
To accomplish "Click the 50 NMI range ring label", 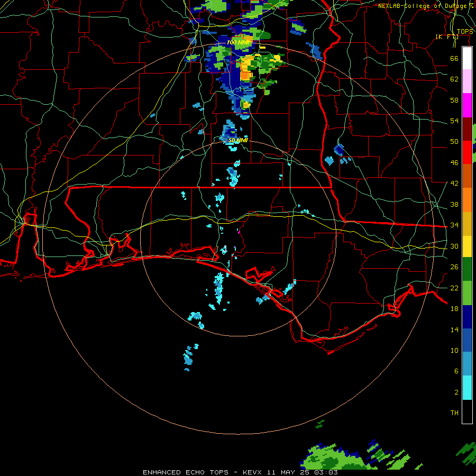I will click(238, 140).
